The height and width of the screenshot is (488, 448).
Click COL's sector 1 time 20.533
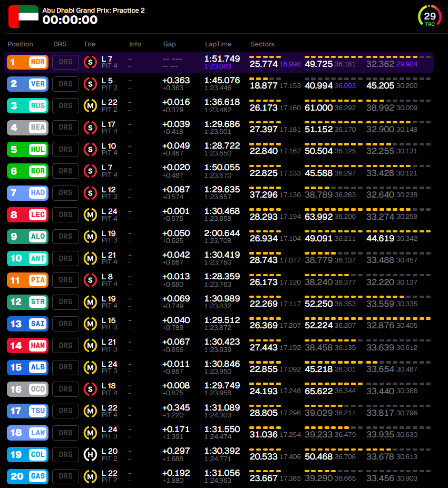(x=264, y=456)
